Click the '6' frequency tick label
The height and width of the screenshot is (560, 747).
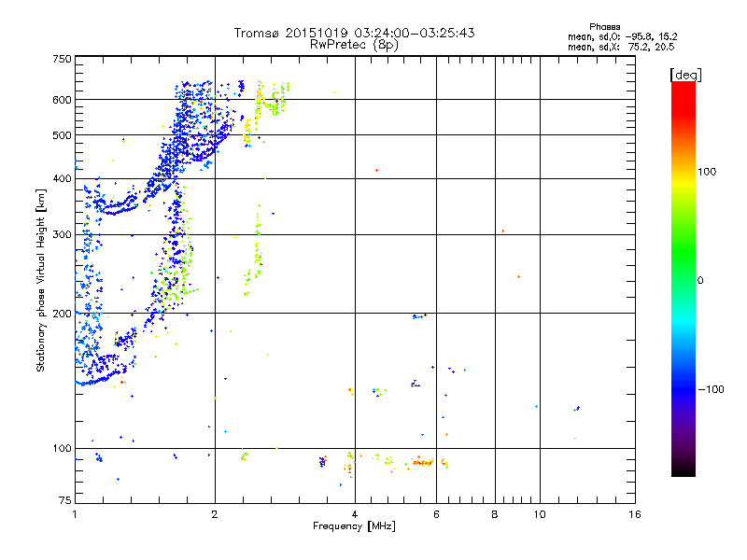(436, 514)
